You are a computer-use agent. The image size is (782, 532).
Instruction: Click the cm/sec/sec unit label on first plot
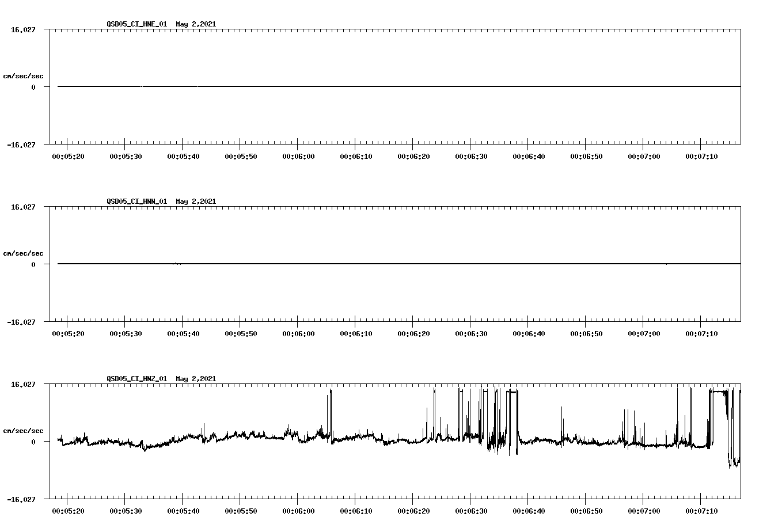23,74
